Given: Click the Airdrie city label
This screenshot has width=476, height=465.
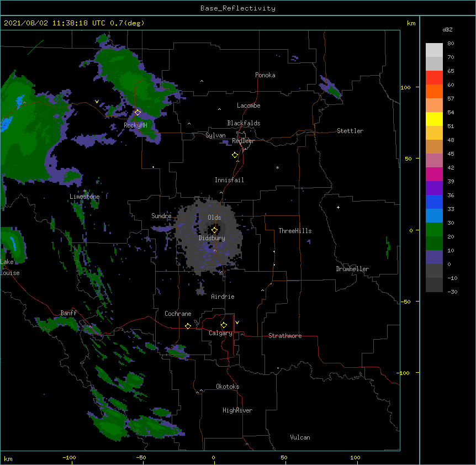Looking at the screenshot, I should [223, 297].
